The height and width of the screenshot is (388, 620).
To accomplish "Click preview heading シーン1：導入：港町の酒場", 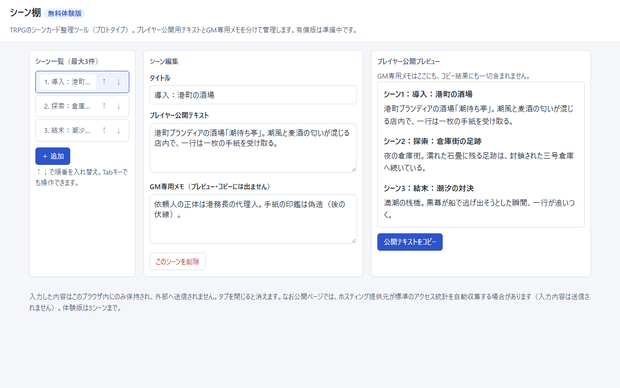I will 428,94.
